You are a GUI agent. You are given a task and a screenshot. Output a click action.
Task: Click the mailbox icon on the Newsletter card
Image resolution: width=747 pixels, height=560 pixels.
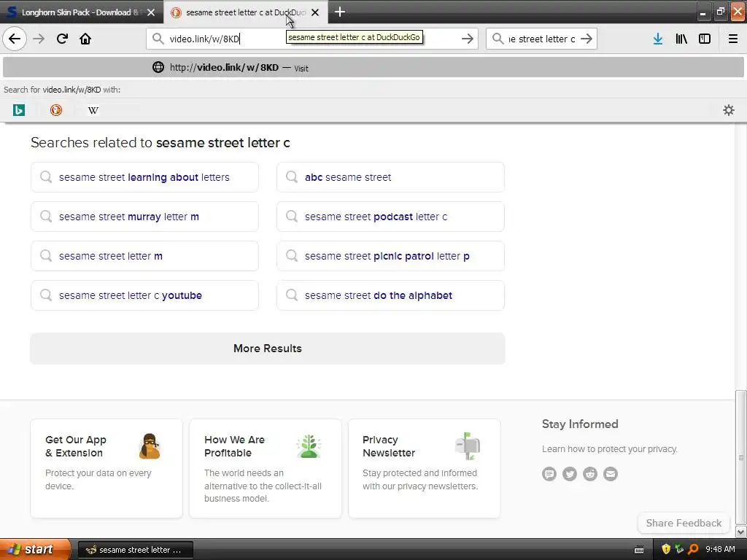point(468,446)
